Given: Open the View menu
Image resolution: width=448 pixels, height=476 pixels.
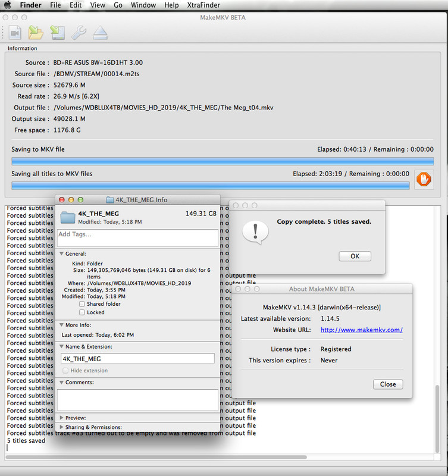Looking at the screenshot, I should 98,5.
